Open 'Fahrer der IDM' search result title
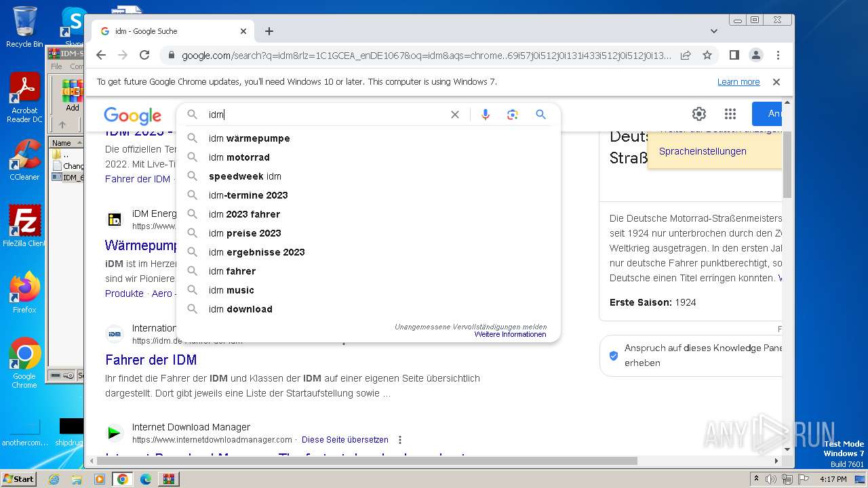The width and height of the screenshot is (868, 488). coord(151,360)
